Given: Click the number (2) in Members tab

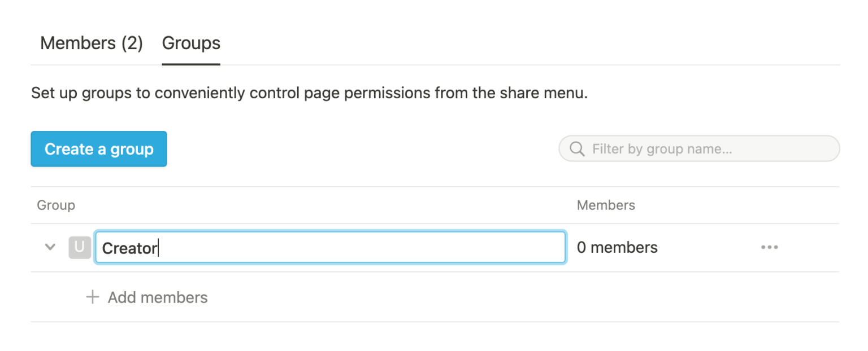Looking at the screenshot, I should (x=132, y=43).
